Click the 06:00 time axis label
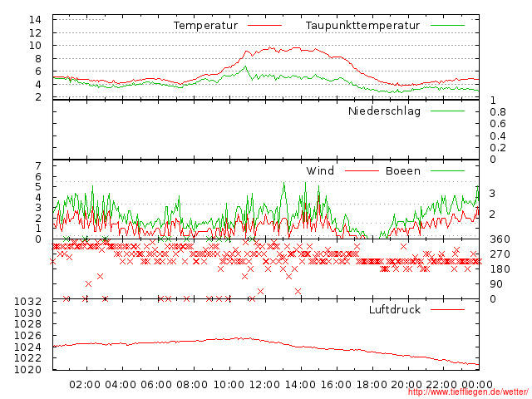532x399 pixels. pyautogui.click(x=156, y=385)
